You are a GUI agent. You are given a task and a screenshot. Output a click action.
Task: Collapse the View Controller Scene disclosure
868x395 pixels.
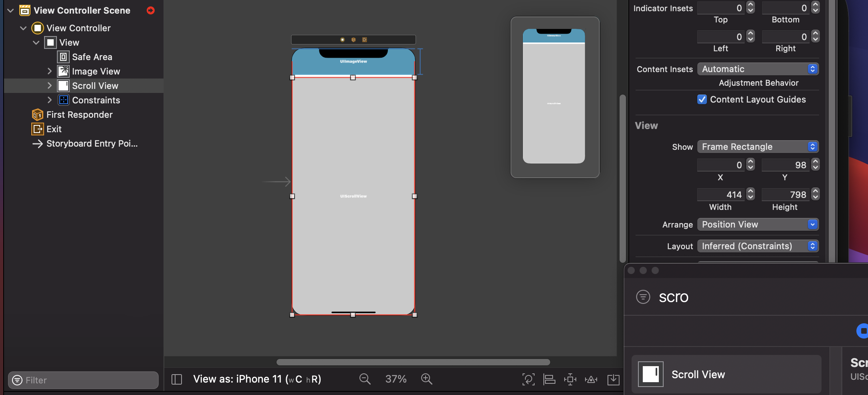[11, 10]
